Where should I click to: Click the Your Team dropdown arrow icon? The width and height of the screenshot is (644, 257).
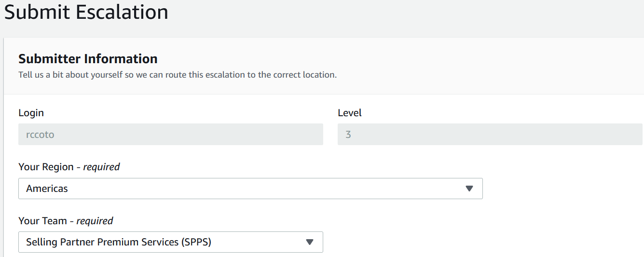click(x=310, y=242)
